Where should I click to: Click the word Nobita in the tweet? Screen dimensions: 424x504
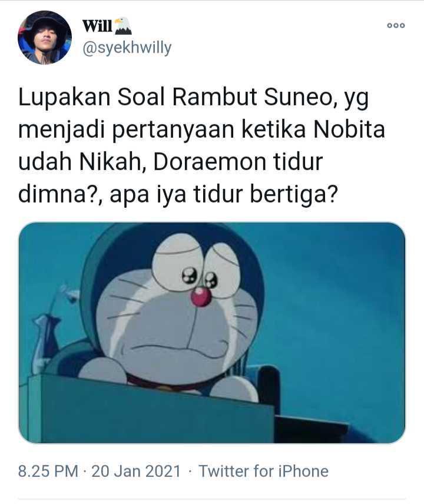(349, 129)
